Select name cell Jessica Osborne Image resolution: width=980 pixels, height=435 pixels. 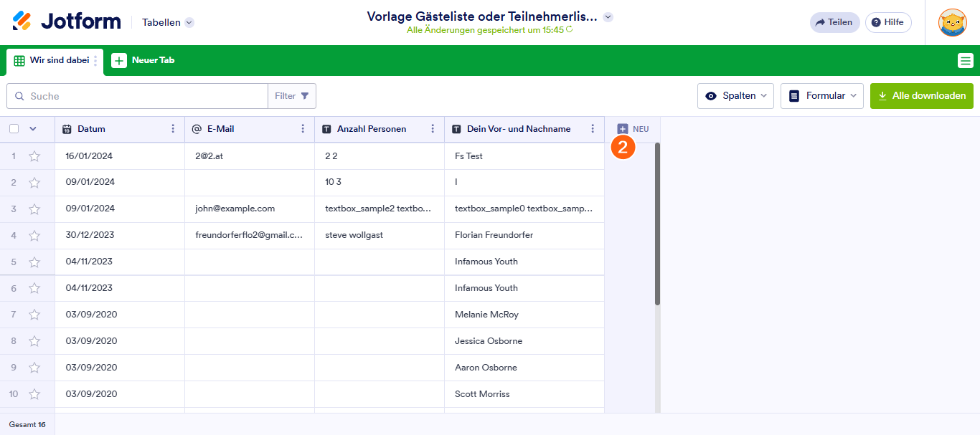click(x=524, y=342)
